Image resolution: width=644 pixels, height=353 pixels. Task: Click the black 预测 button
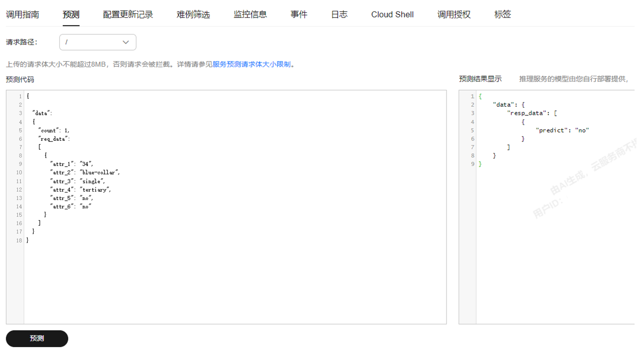(x=37, y=338)
